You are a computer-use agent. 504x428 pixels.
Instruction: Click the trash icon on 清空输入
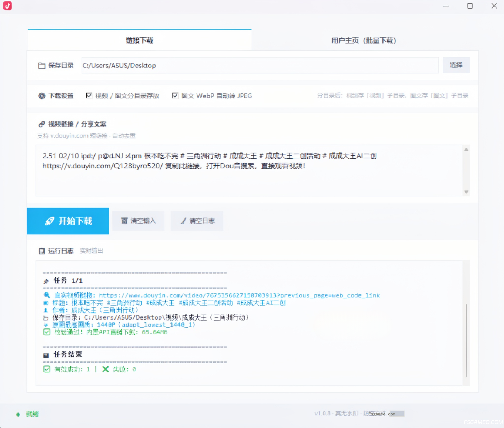pos(124,221)
